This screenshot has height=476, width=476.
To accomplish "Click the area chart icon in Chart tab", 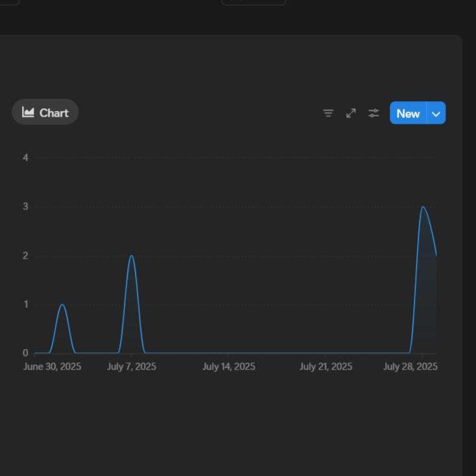I will pos(28,112).
